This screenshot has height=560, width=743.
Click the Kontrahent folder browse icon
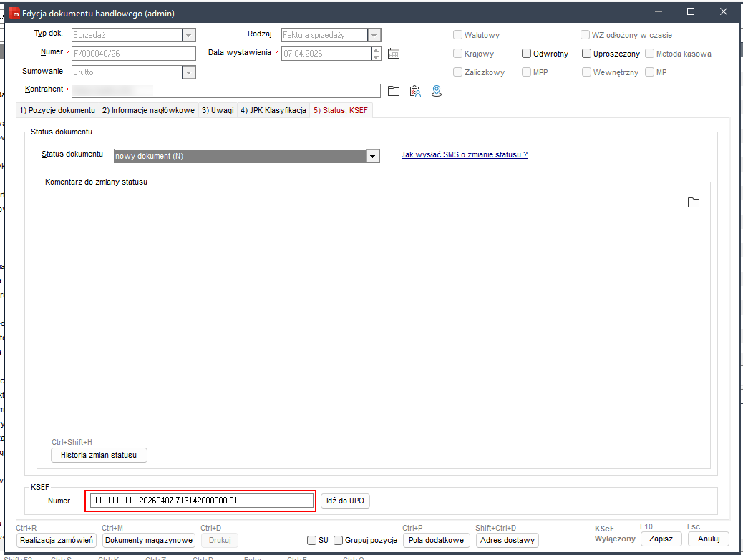[393, 91]
